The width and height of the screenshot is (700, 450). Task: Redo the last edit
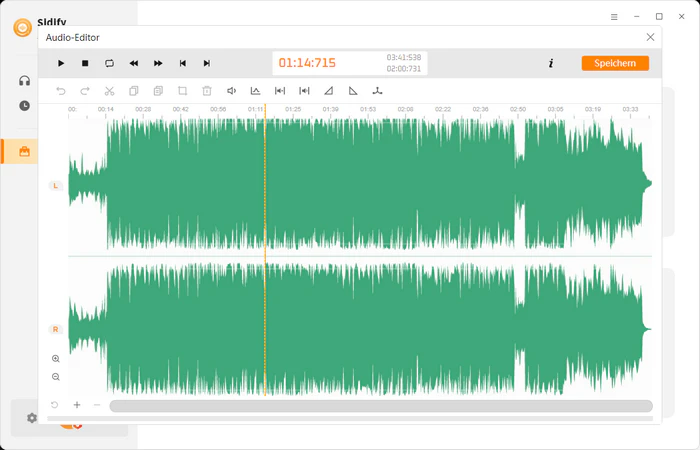coord(85,91)
